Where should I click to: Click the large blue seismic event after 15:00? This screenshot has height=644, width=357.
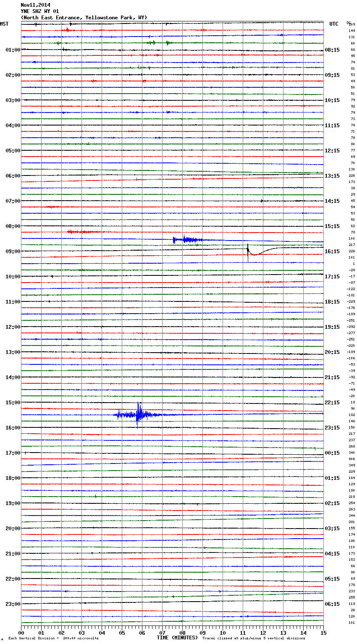[x=138, y=415]
